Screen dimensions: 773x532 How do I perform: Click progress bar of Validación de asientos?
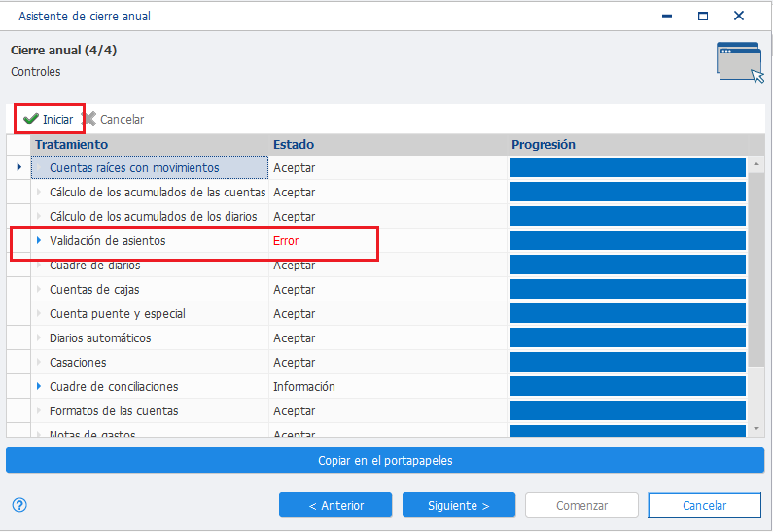coord(627,240)
